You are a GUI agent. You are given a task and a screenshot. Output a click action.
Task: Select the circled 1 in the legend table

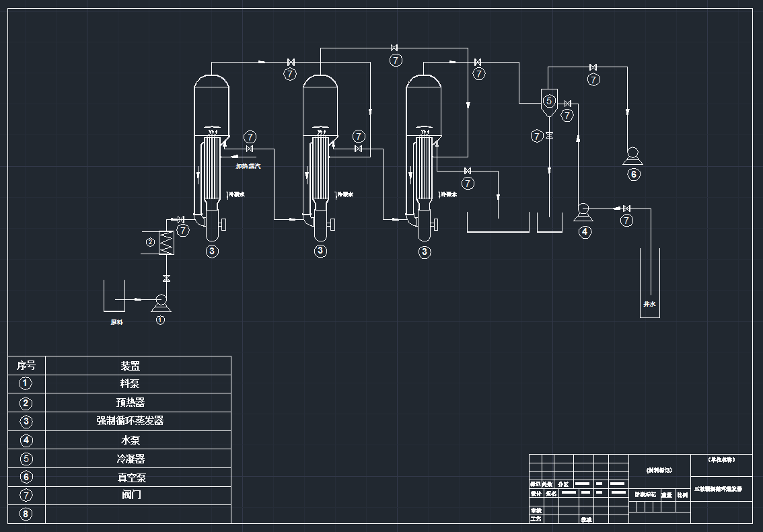(x=26, y=383)
